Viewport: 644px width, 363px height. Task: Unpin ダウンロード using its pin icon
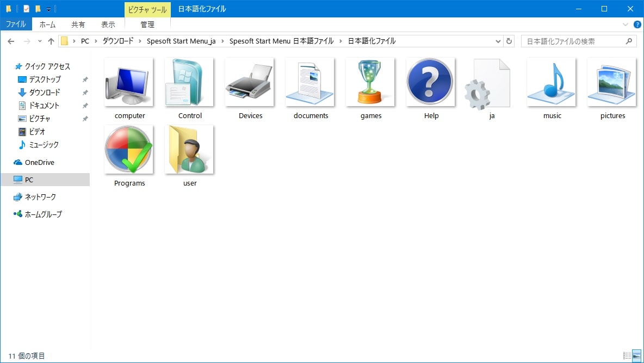(85, 93)
